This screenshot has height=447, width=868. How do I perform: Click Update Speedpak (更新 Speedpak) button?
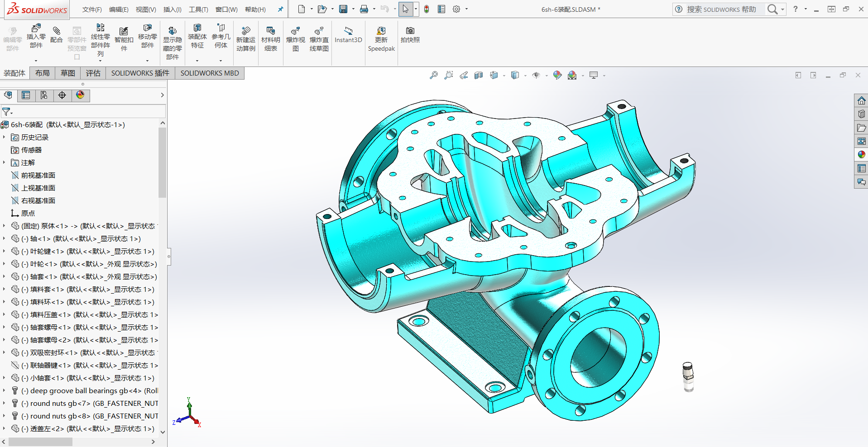coord(381,39)
